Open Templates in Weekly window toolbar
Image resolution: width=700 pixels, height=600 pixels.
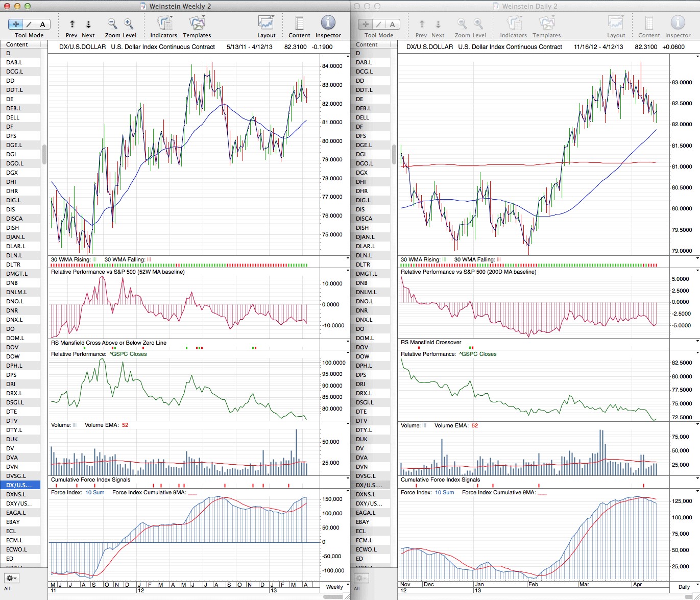(197, 24)
